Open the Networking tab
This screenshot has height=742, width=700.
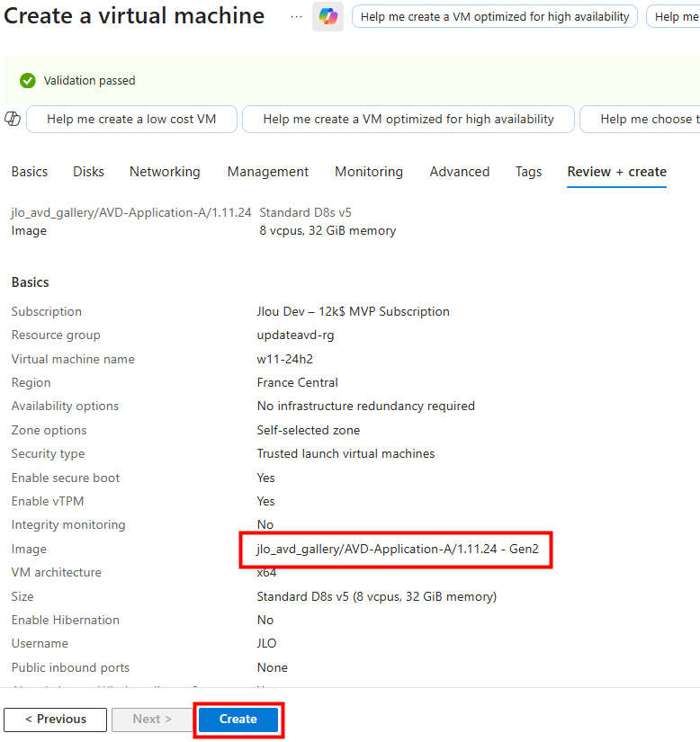(x=165, y=172)
